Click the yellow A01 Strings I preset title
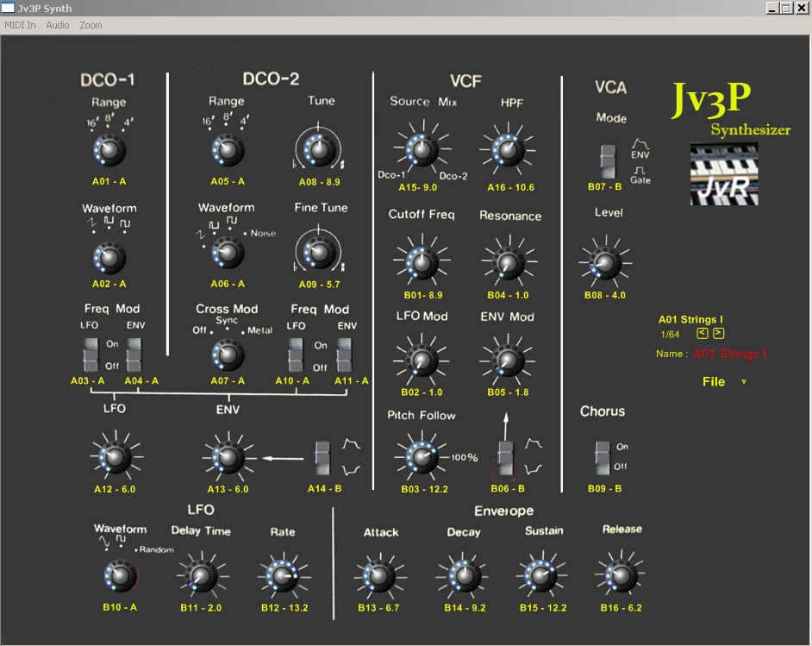This screenshot has height=646, width=812. click(x=690, y=320)
